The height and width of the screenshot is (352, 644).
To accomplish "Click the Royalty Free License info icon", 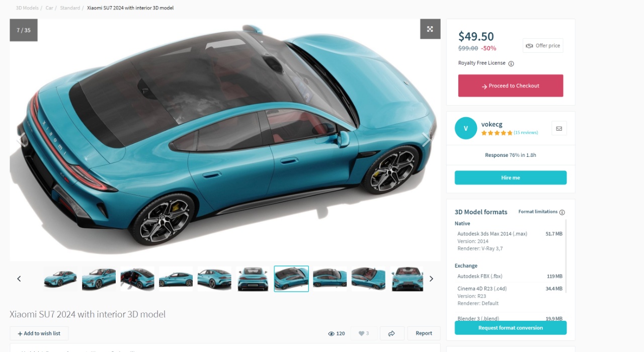I will point(511,63).
